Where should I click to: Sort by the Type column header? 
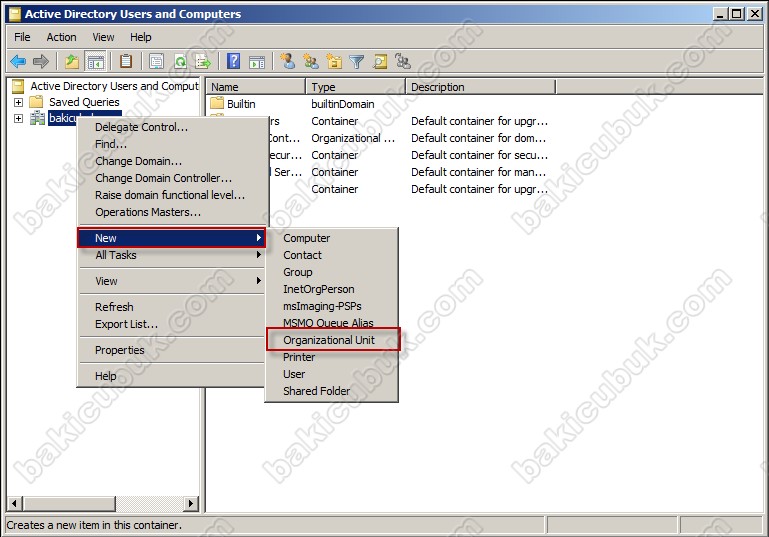(356, 87)
